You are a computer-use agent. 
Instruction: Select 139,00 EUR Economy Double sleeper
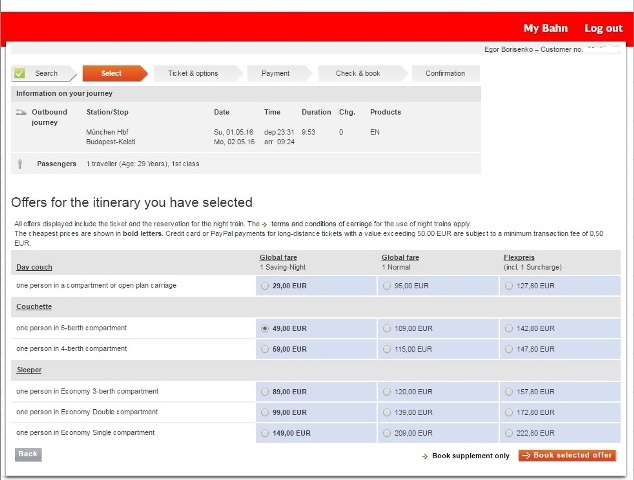click(387, 412)
